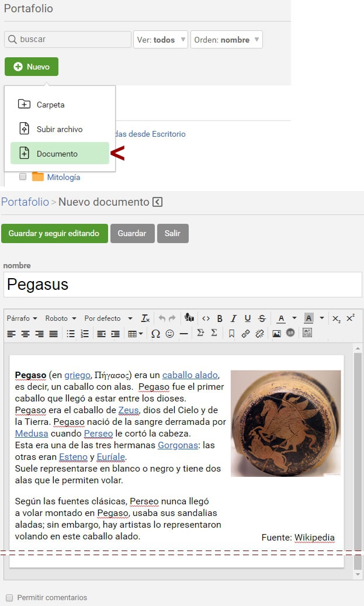Follow the Portafolio breadcrumb link

click(25, 202)
